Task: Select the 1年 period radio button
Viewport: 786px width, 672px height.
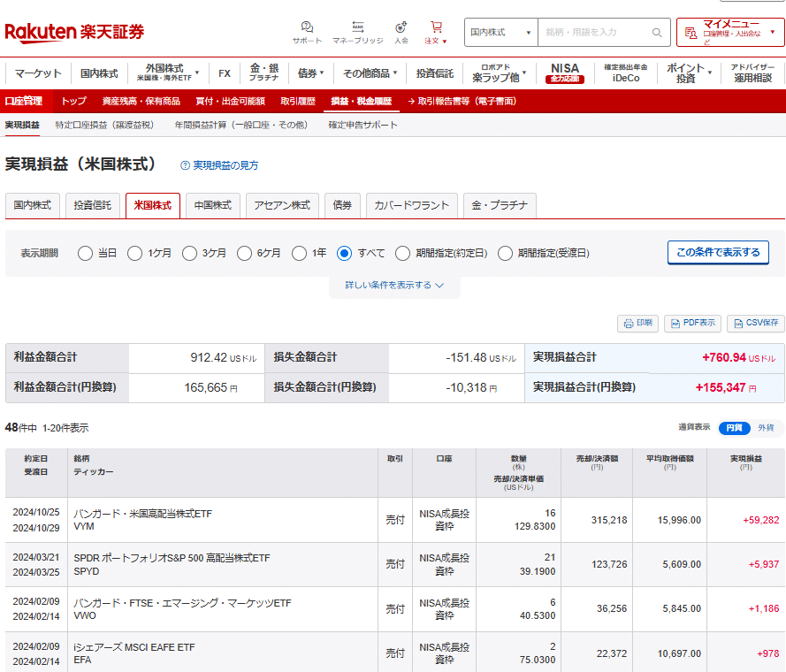Action: [299, 253]
